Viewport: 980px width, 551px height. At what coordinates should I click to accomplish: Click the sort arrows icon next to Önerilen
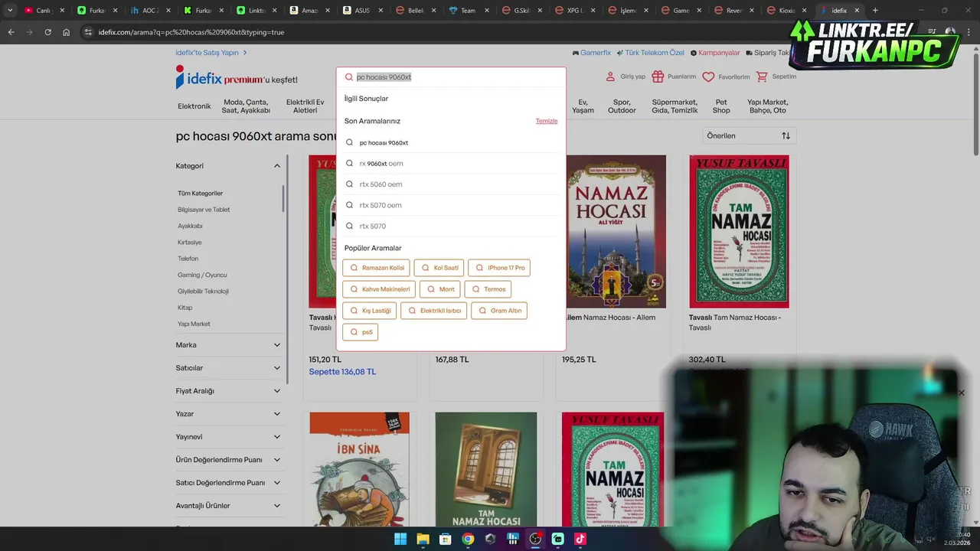(x=786, y=135)
